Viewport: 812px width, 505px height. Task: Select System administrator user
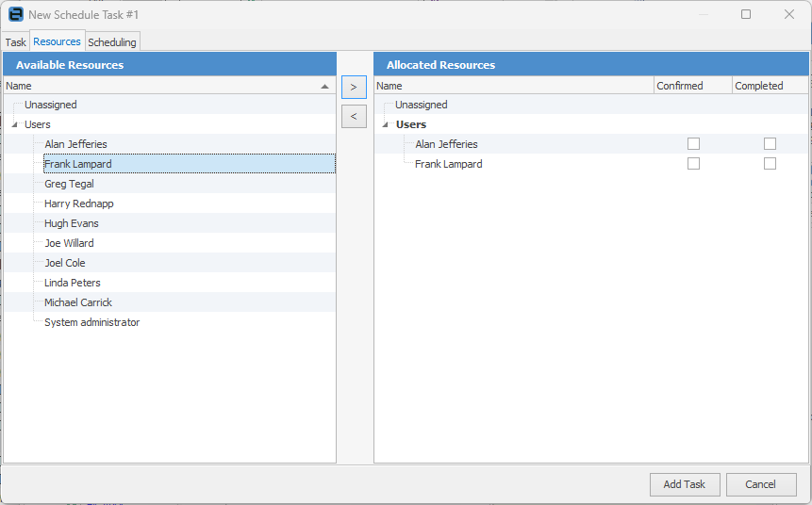91,322
